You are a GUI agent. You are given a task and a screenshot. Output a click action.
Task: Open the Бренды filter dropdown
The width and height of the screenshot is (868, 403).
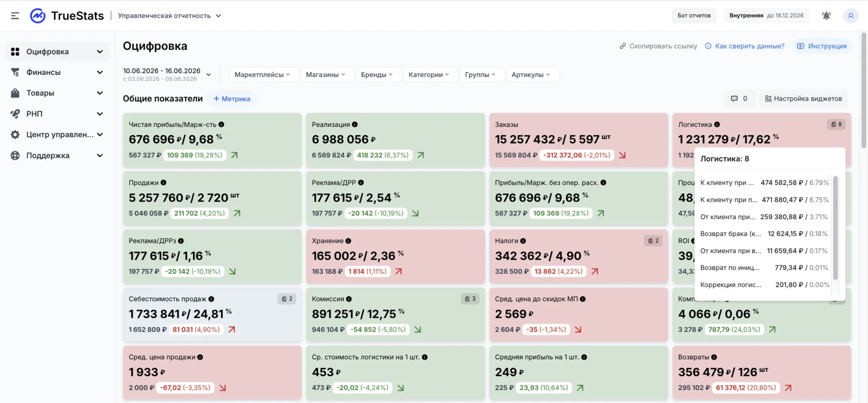(x=377, y=75)
